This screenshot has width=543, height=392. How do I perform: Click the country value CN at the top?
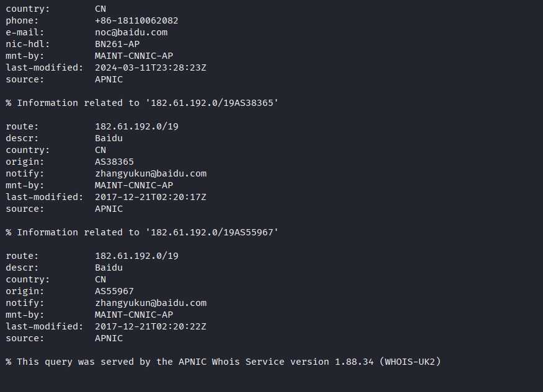[x=100, y=9]
